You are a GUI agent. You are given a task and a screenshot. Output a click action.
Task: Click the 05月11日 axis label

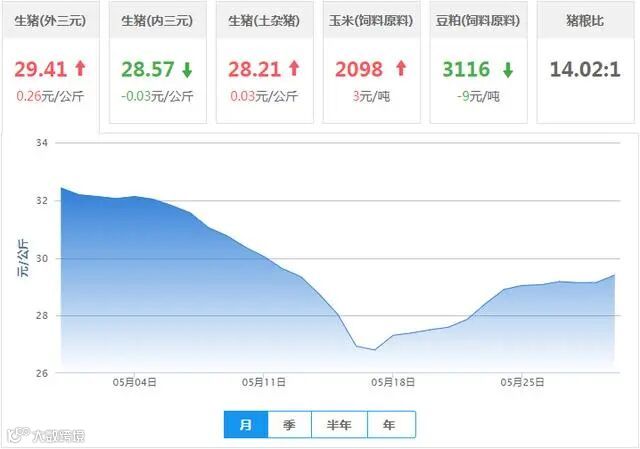pos(264,382)
